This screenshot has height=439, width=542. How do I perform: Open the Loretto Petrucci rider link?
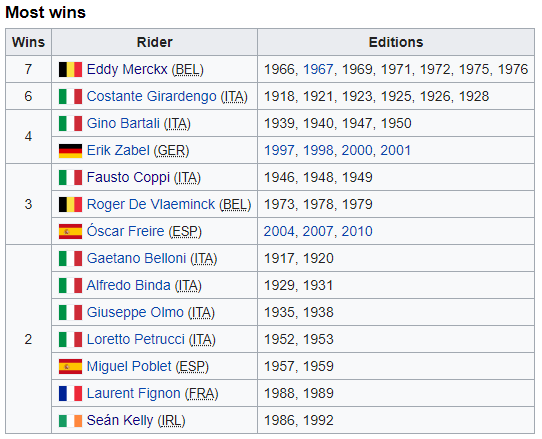pos(136,340)
